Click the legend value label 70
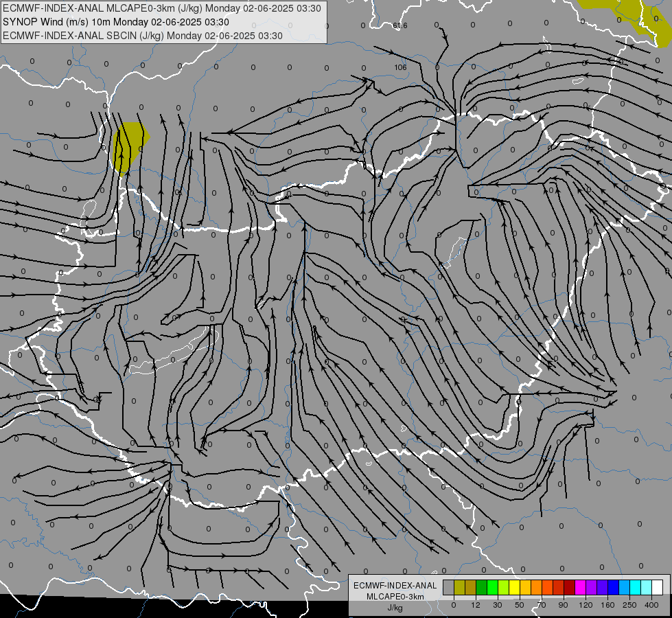The height and width of the screenshot is (618, 672). [x=542, y=605]
